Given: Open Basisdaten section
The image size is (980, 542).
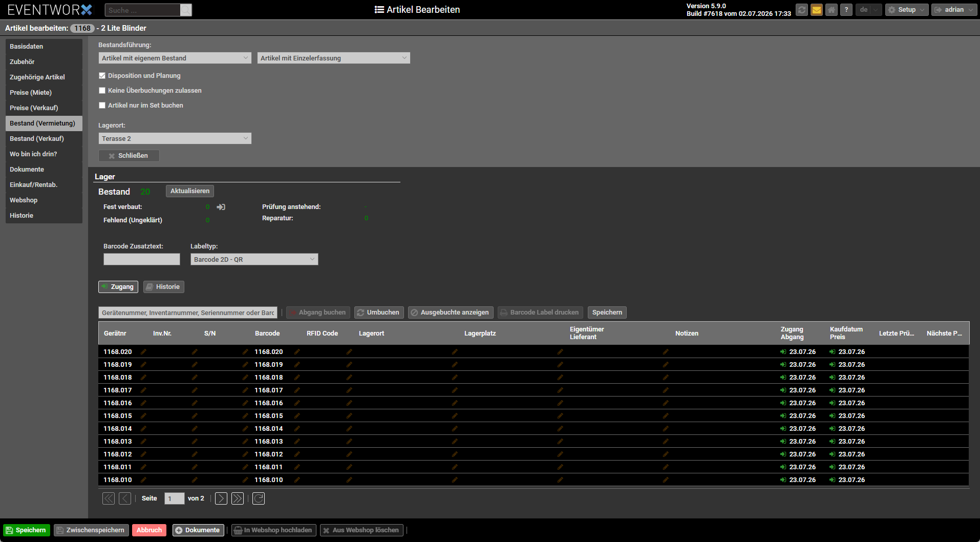Looking at the screenshot, I should pyautogui.click(x=44, y=47).
